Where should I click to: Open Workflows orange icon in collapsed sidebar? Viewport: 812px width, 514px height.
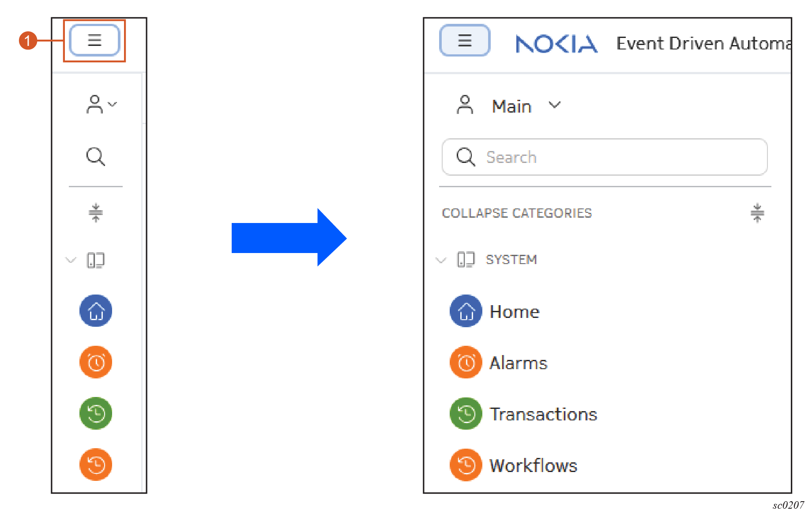[x=96, y=465]
